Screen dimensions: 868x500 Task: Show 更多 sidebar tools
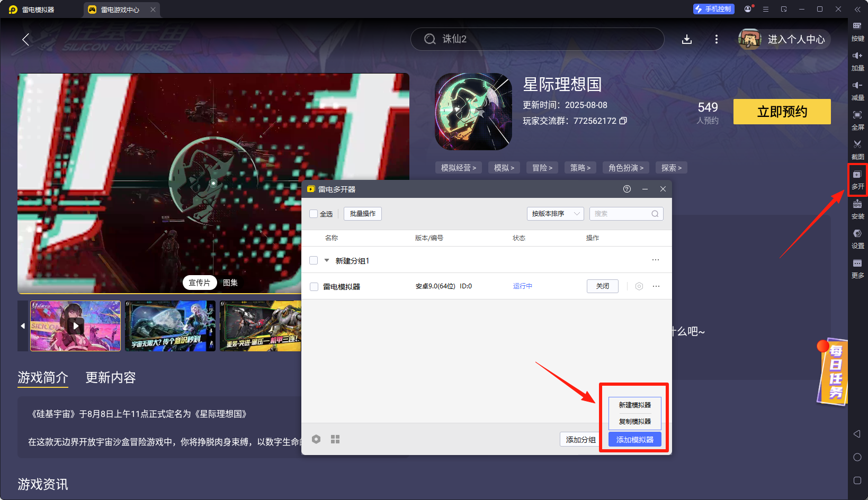point(857,269)
